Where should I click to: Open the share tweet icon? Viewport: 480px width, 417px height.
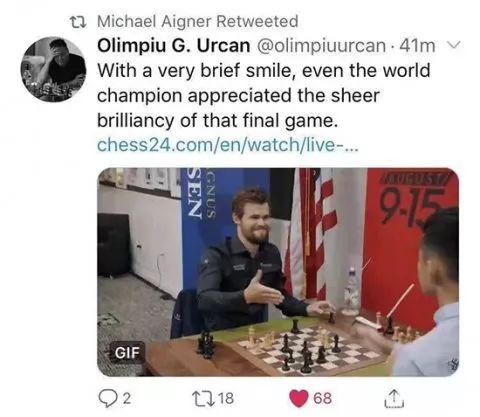click(x=394, y=398)
